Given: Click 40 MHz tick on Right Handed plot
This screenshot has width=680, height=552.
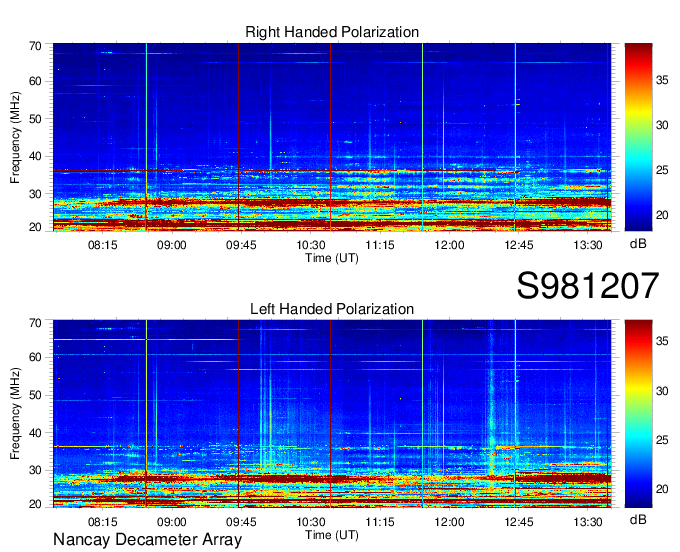Looking at the screenshot, I should pyautogui.click(x=35, y=156).
